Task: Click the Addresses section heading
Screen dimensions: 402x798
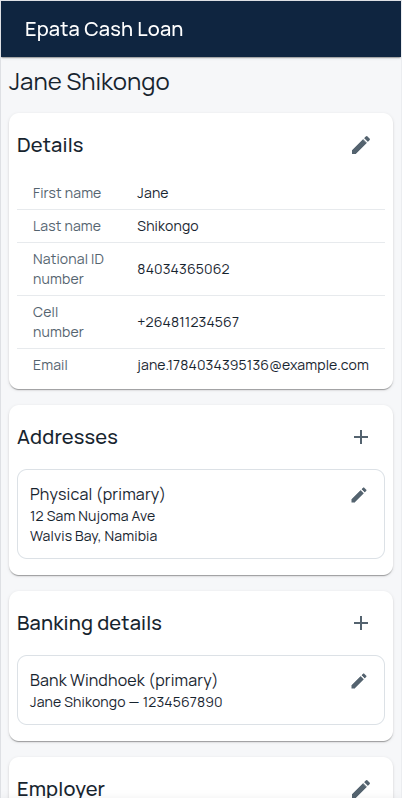Action: point(68,437)
